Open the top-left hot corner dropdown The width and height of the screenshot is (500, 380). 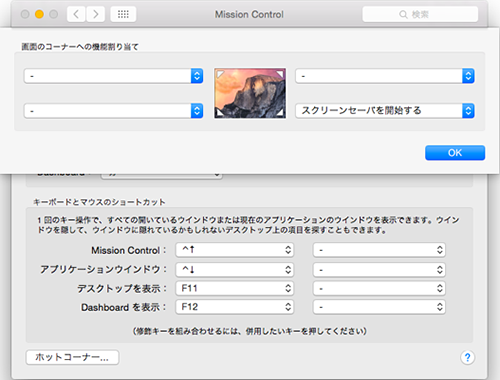click(113, 76)
